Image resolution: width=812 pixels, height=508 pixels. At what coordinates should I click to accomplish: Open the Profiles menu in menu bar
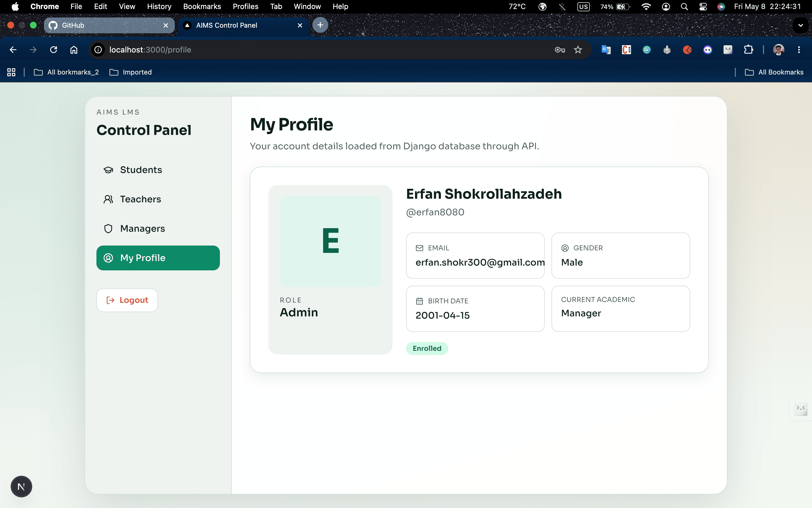coord(245,6)
